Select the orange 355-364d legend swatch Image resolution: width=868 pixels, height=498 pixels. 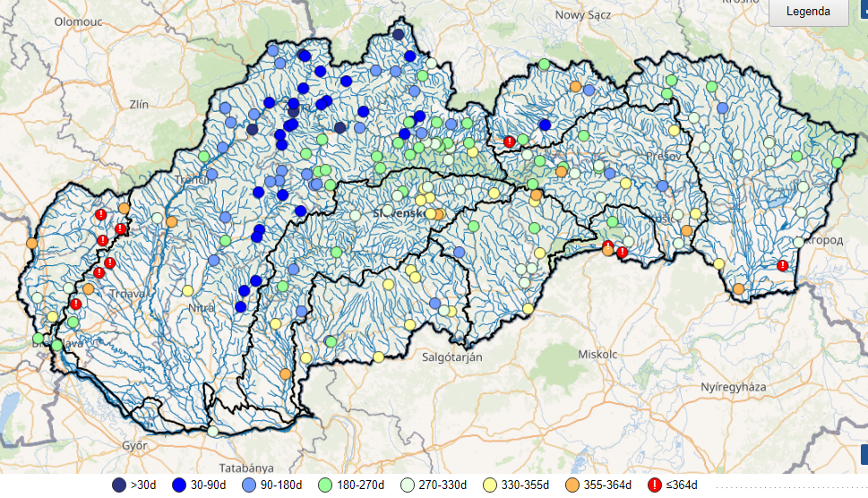[573, 485]
